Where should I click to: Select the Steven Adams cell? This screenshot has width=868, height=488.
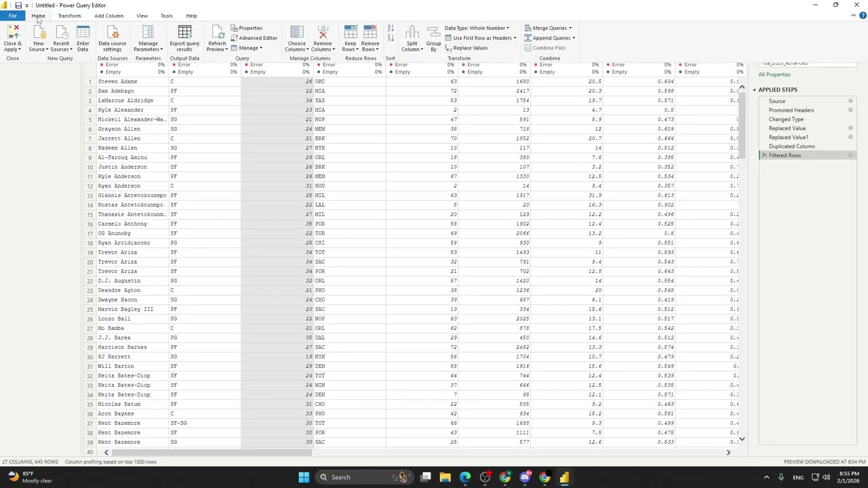(132, 81)
